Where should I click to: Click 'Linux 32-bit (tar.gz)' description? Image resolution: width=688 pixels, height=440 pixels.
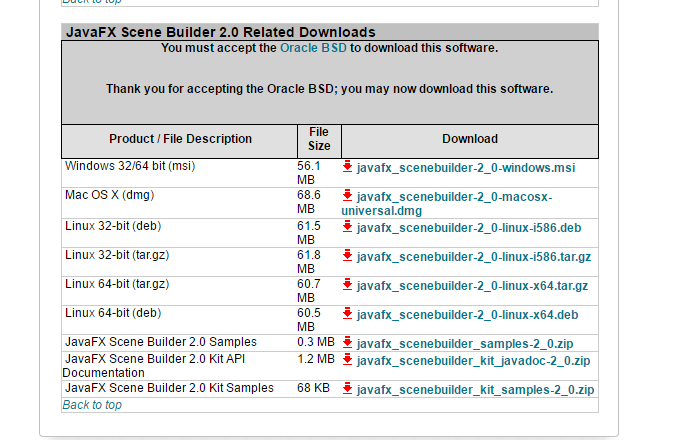click(x=117, y=255)
